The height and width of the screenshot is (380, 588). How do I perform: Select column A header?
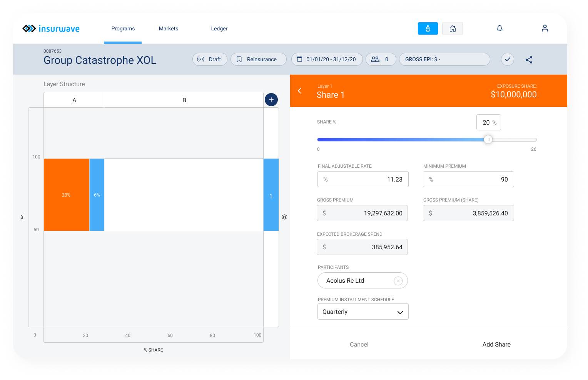tap(74, 100)
